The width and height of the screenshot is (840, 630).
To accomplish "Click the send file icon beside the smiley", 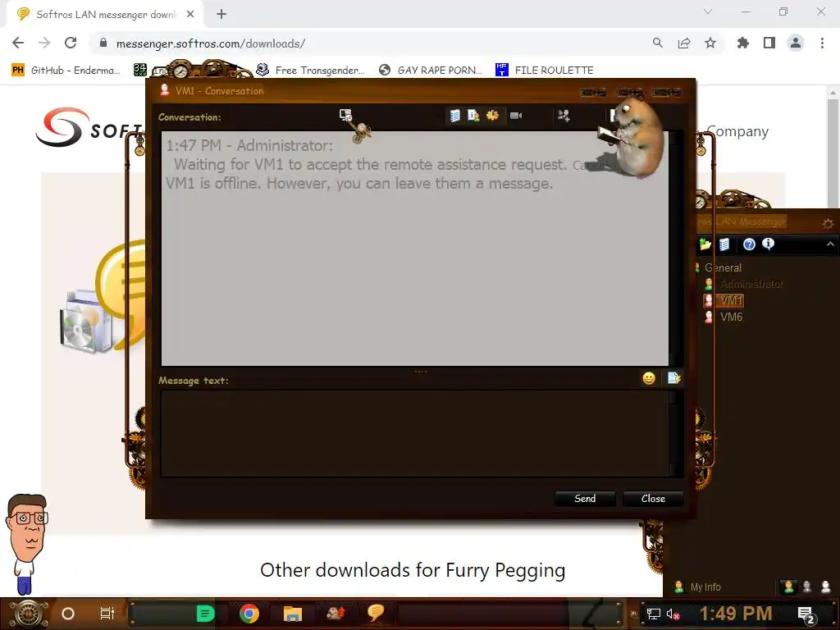I will 674,378.
